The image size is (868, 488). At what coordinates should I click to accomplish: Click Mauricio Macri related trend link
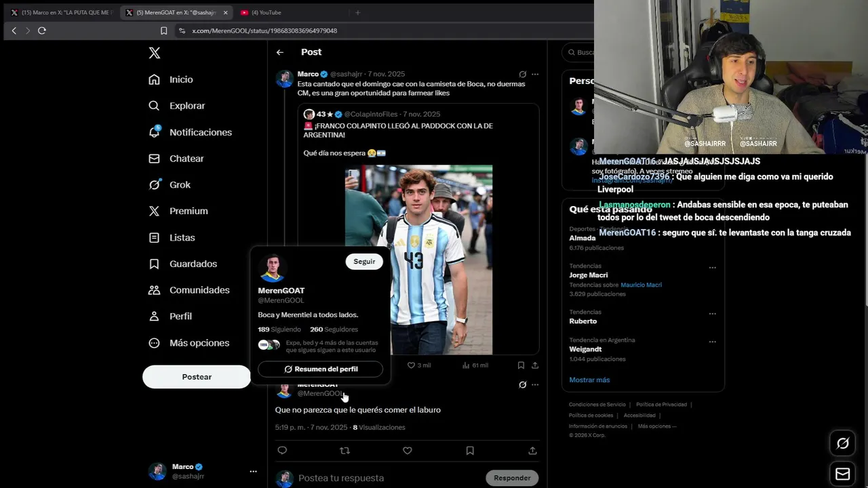[641, 285]
